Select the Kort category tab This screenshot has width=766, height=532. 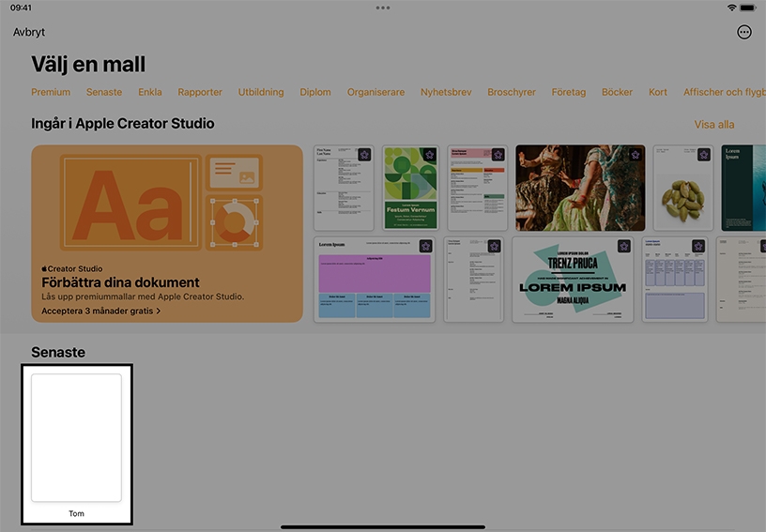coord(657,92)
